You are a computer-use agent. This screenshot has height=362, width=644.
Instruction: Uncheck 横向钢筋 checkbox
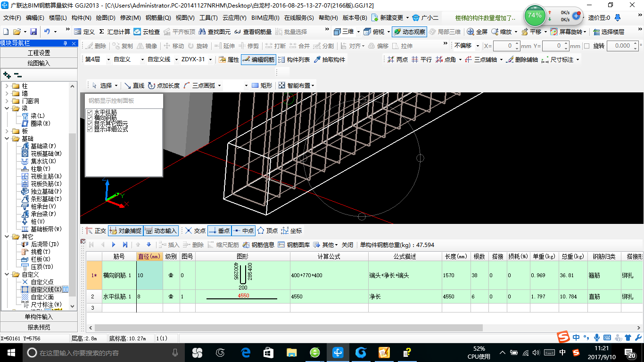[90, 118]
